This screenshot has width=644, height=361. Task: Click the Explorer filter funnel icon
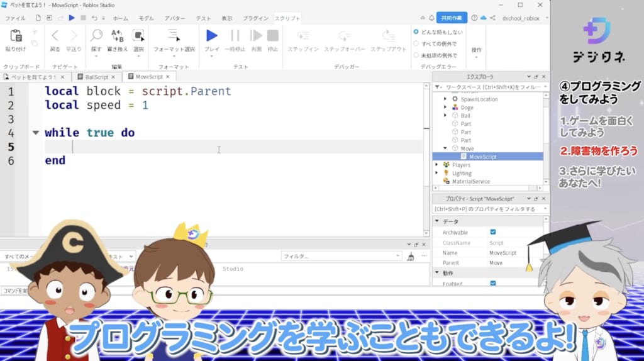[438, 87]
